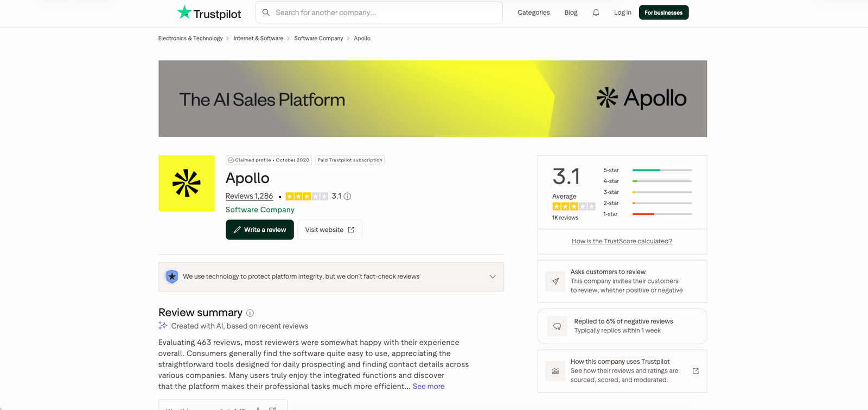The image size is (868, 410).
Task: Focus the Search for another company field
Action: tap(379, 12)
